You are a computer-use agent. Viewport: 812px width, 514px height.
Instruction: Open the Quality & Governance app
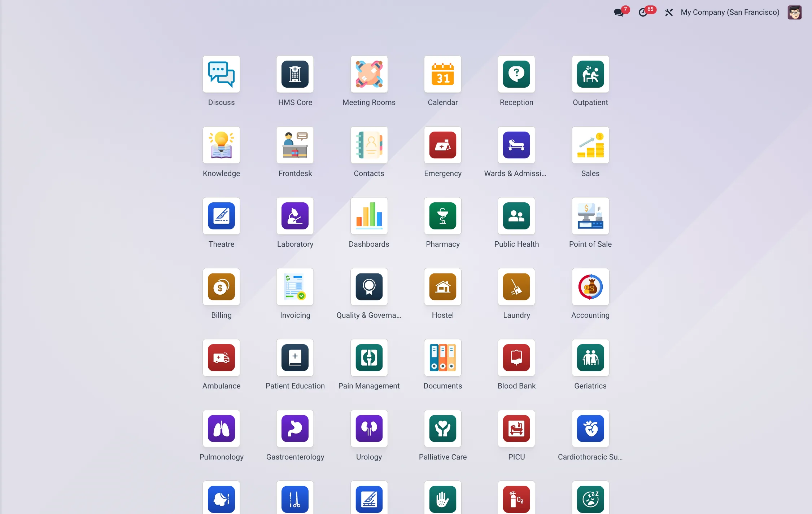pyautogui.click(x=369, y=287)
